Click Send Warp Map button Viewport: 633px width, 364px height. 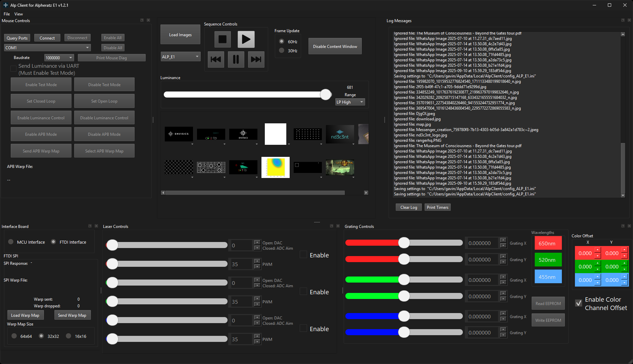coord(72,315)
